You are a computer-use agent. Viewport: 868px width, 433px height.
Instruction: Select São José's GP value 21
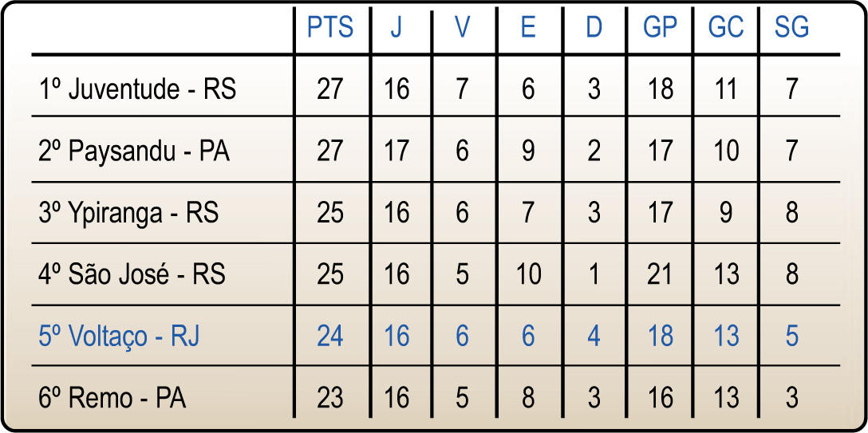coord(661,274)
